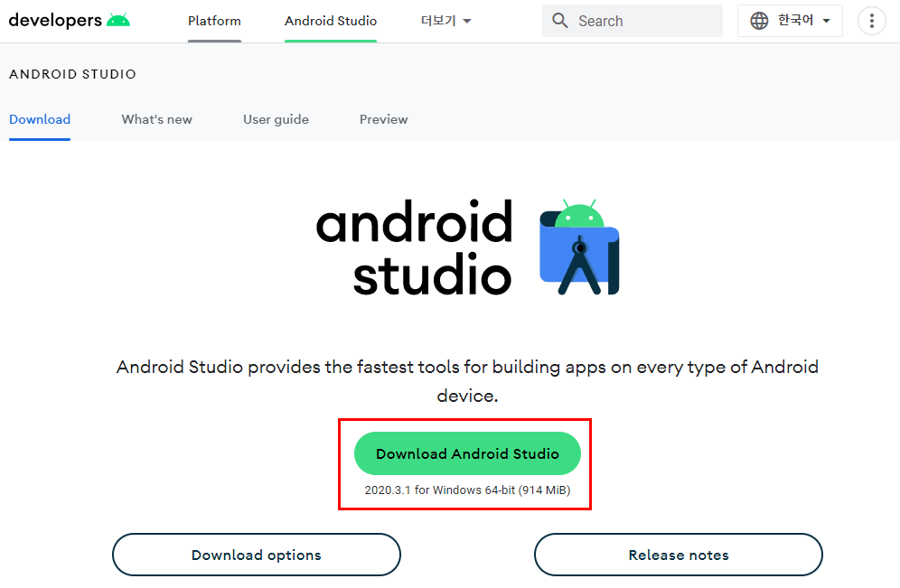This screenshot has width=900, height=588.
Task: Open Download options
Action: 257,555
